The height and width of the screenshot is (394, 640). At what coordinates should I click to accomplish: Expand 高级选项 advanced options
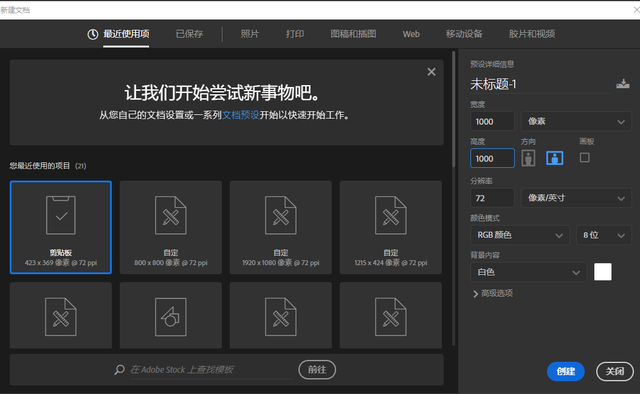[493, 294]
